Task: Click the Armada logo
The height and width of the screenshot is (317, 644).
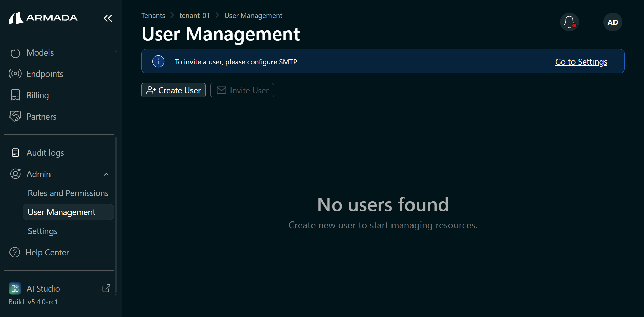Action: [43, 18]
